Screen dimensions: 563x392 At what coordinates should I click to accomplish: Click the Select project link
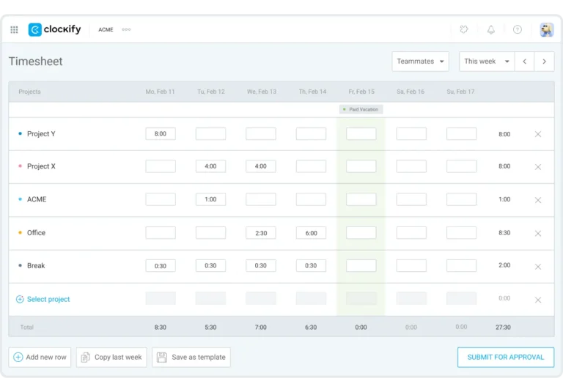48,299
